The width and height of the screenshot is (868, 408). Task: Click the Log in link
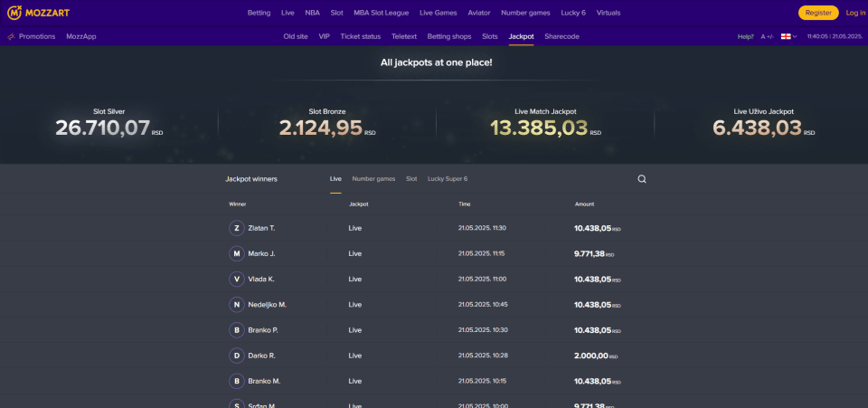pos(855,13)
